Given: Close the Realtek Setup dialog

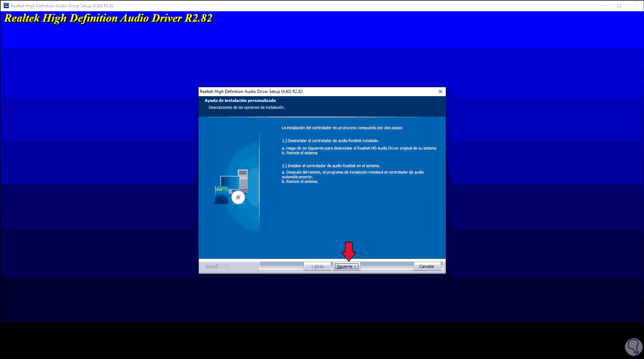Looking at the screenshot, I should (440, 92).
